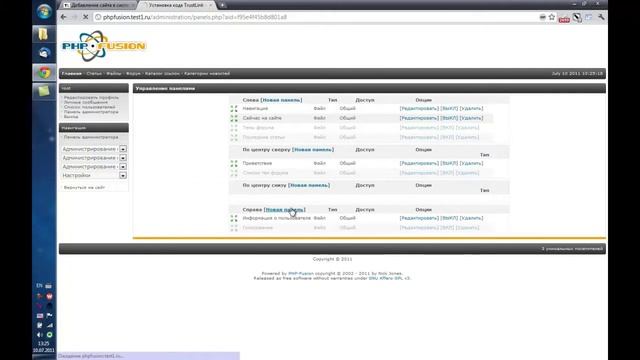640x360 pixels.
Task: Enable 'Темы форума' panel via 'ВКЛ'
Action: tap(447, 128)
